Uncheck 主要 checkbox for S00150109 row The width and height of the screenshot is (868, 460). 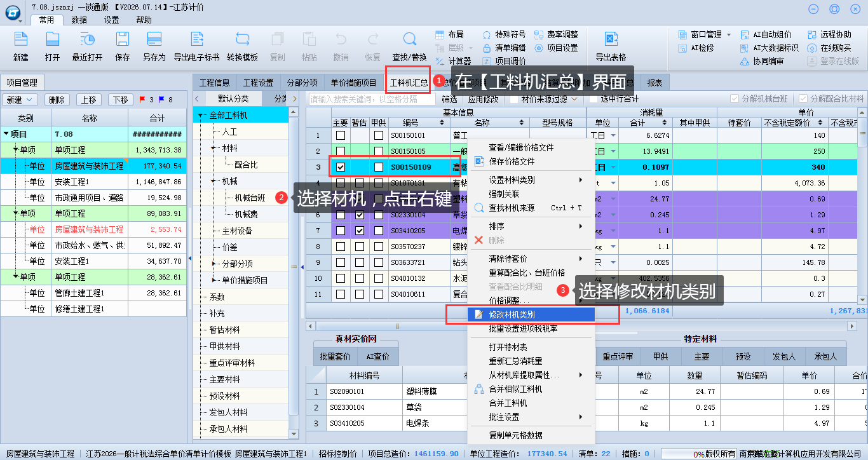(x=341, y=167)
